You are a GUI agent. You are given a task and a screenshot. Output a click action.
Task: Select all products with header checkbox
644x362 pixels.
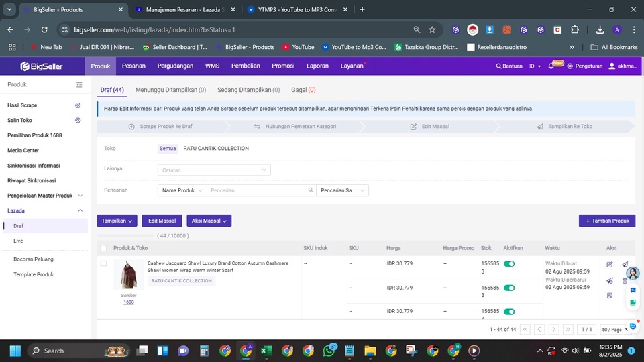pyautogui.click(x=103, y=248)
